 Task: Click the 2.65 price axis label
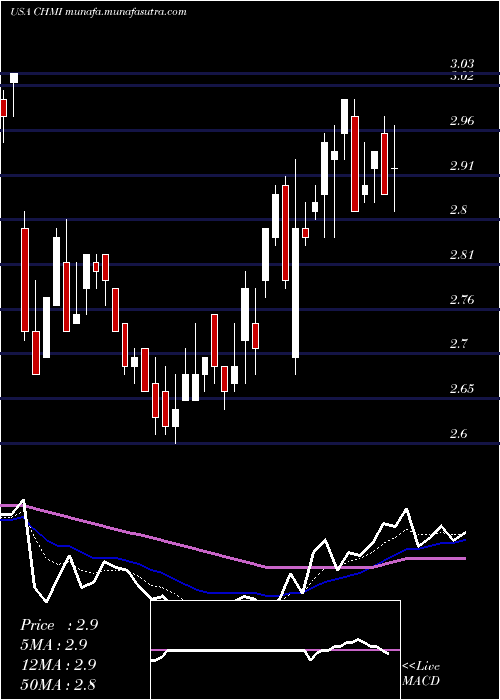(x=462, y=389)
